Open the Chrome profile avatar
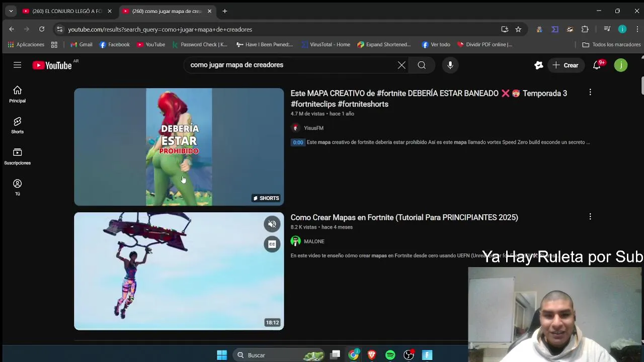 [622, 29]
